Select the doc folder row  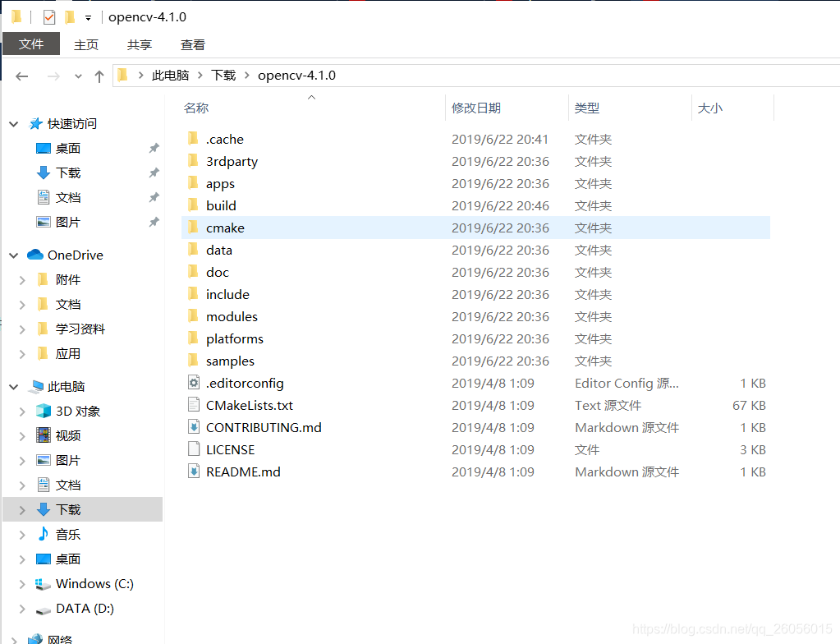[475, 272]
